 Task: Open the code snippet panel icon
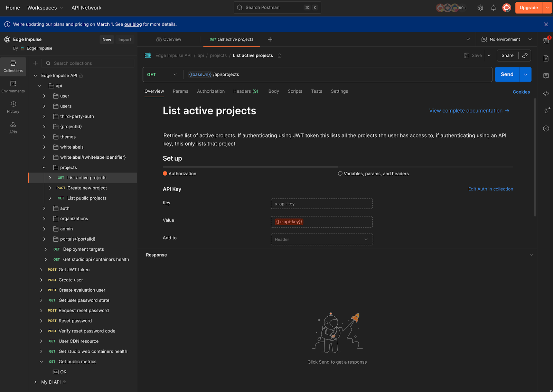click(546, 93)
